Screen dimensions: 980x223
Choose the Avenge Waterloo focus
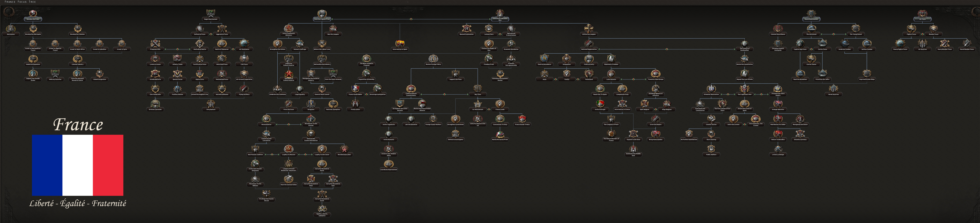click(778, 105)
